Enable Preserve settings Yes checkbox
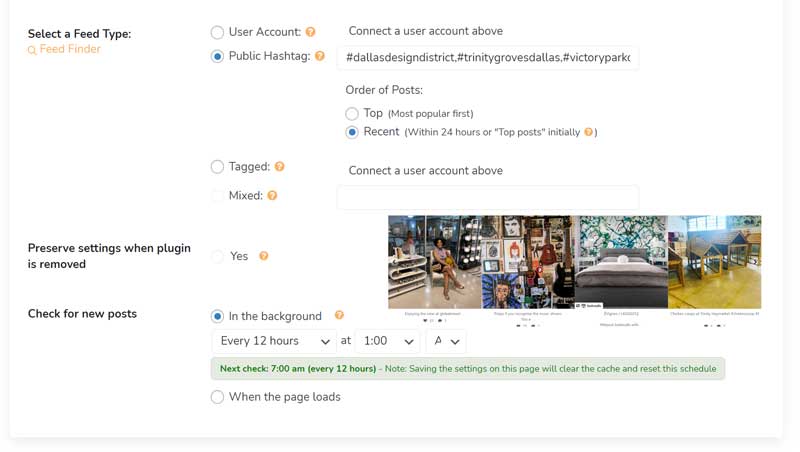This screenshot has height=452, width=800. [x=217, y=256]
